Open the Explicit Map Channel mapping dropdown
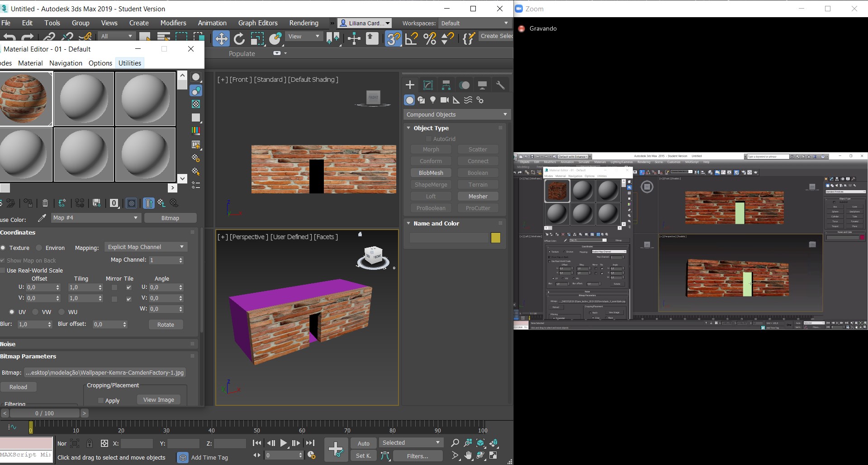 pos(146,247)
